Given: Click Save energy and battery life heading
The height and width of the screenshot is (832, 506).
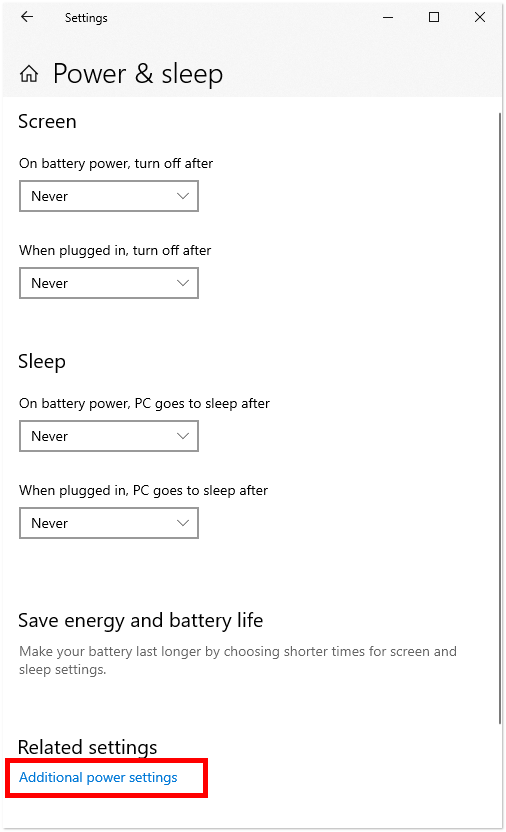Looking at the screenshot, I should [141, 620].
